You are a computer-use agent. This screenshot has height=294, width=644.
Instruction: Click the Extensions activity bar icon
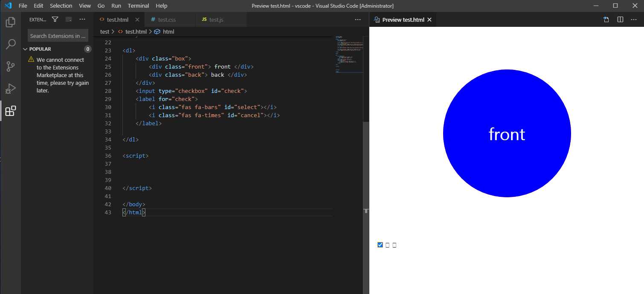(11, 111)
